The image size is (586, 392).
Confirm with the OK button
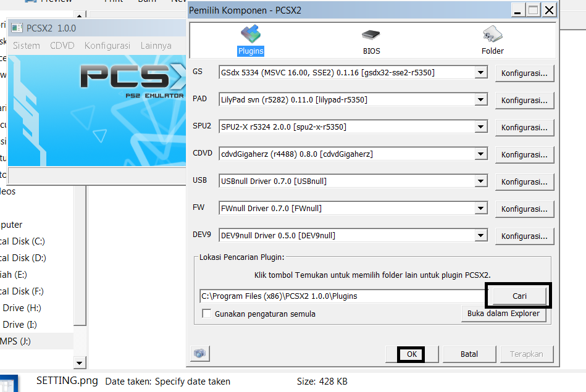tap(412, 354)
